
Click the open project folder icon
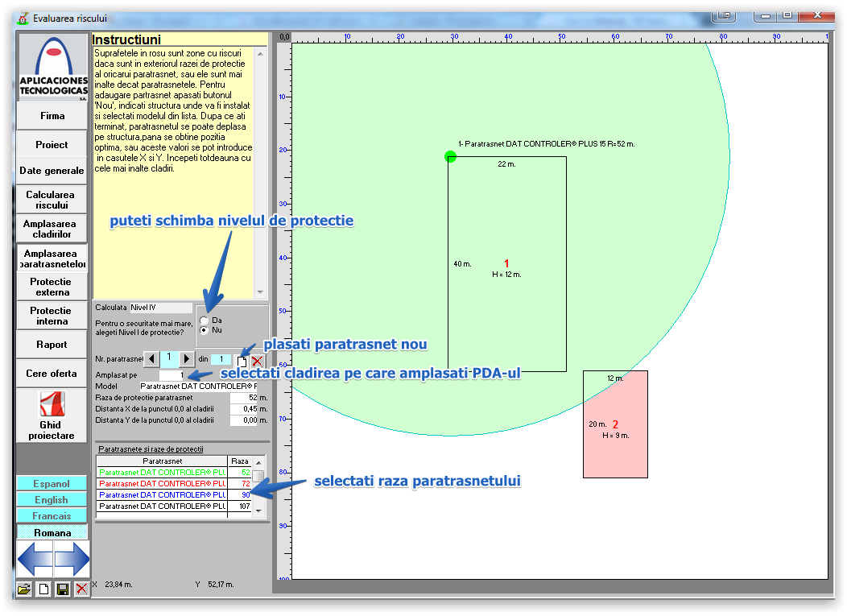point(24,589)
